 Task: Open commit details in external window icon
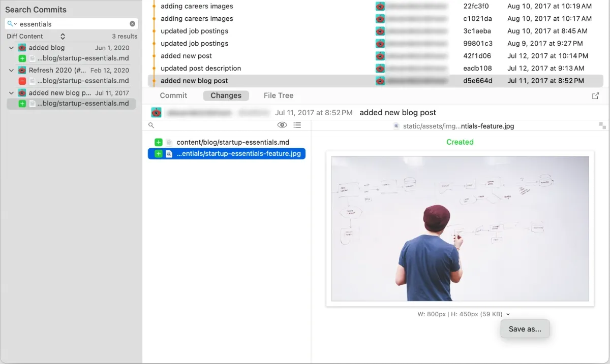pos(595,96)
